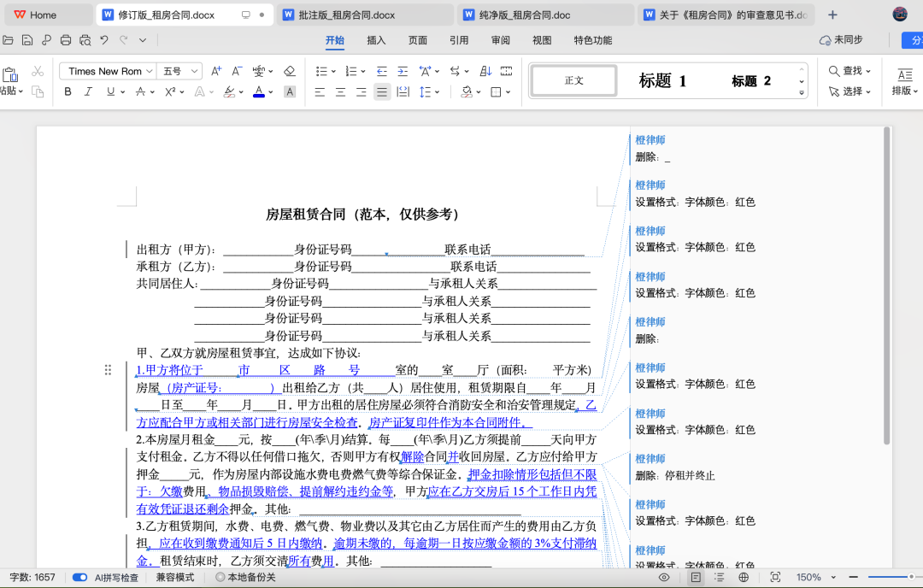Click the 未同步 sync button
923x588 pixels.
pos(841,40)
